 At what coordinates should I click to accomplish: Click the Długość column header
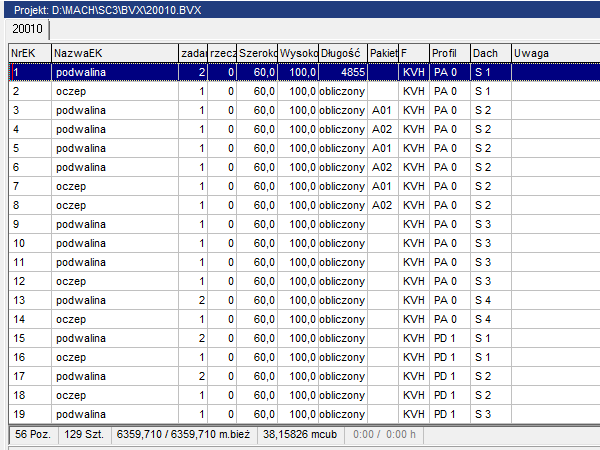coord(342,52)
